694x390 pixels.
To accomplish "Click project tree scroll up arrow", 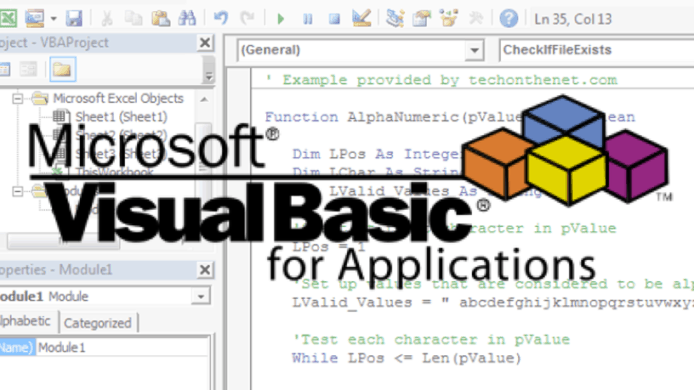I will click(204, 99).
